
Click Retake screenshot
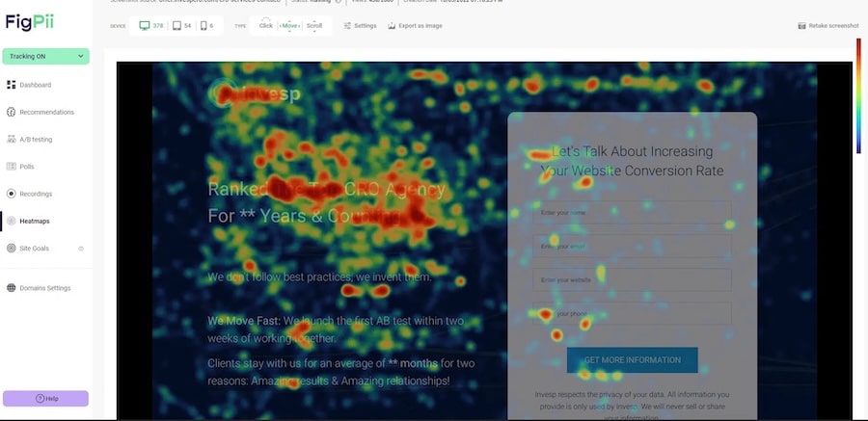(x=829, y=25)
